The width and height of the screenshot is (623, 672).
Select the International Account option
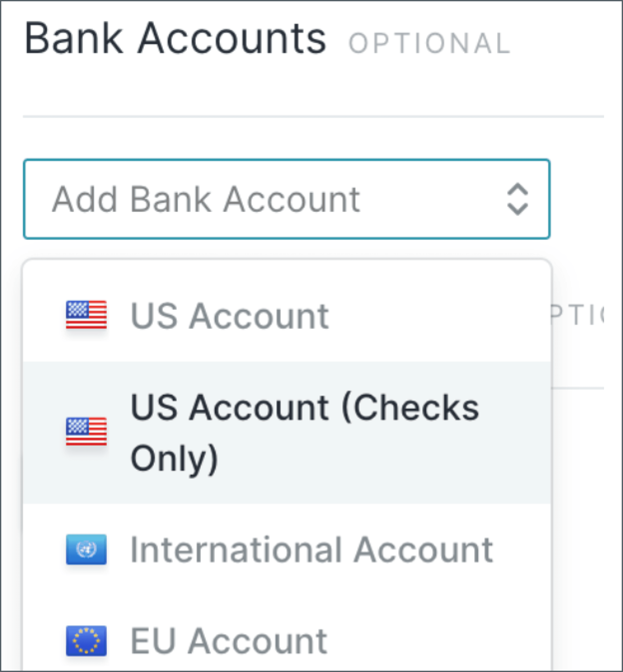point(311,550)
